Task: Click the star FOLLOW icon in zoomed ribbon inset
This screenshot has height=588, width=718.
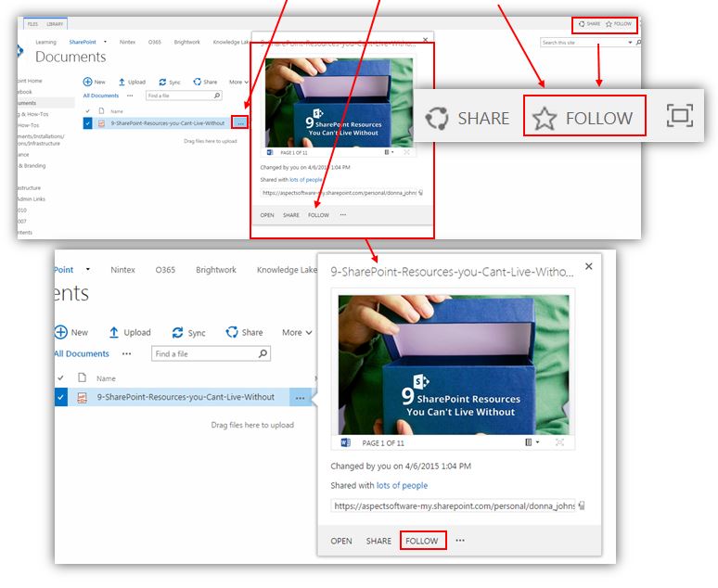Action: tap(545, 118)
